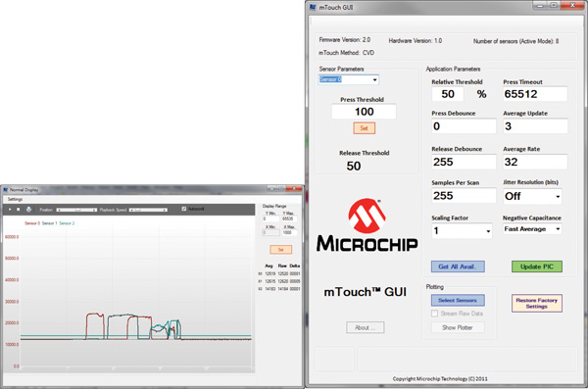Click the Get All Avail. button

[458, 267]
